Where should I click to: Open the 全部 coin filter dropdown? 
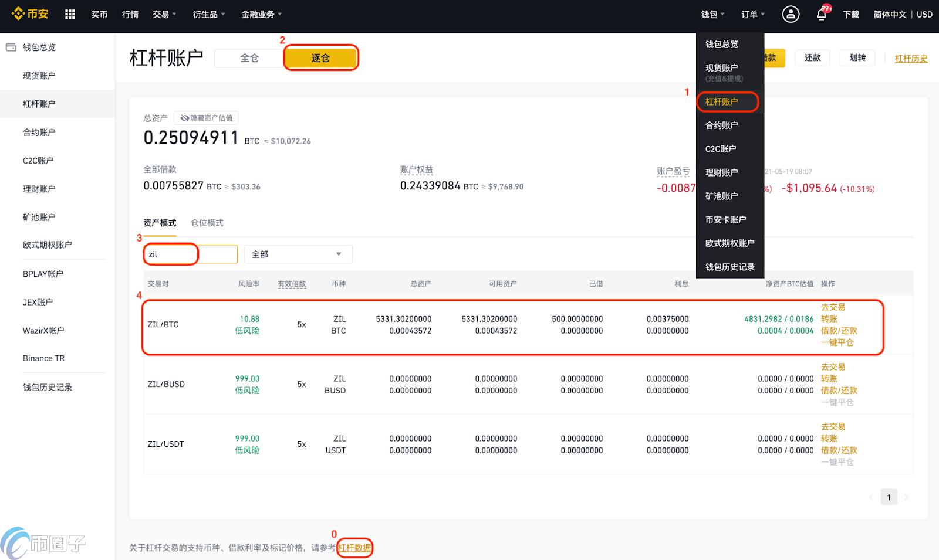pyautogui.click(x=298, y=254)
